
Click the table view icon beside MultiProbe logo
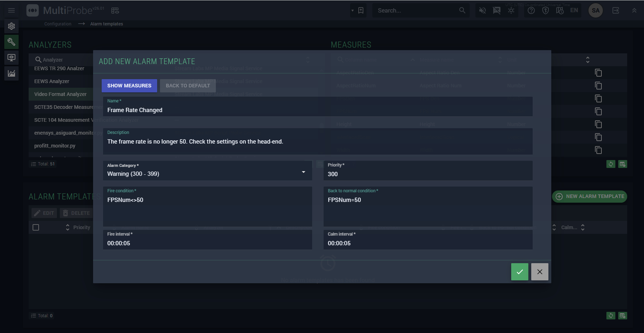(x=115, y=11)
